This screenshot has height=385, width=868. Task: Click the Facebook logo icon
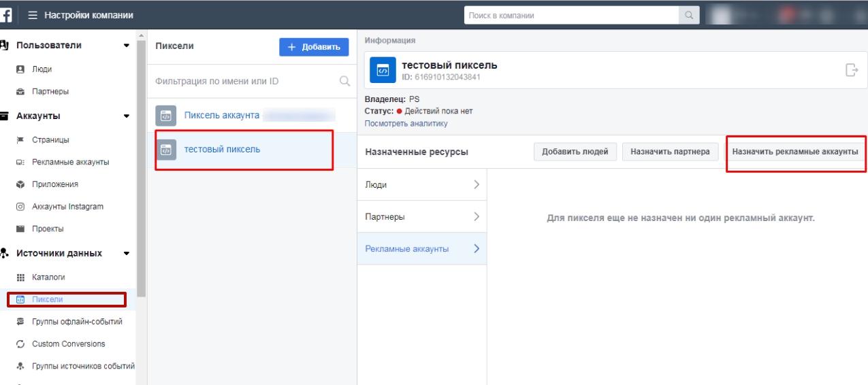tap(5, 15)
